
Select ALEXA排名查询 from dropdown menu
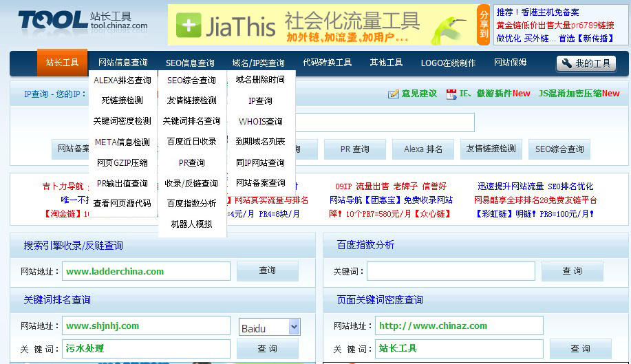[122, 80]
